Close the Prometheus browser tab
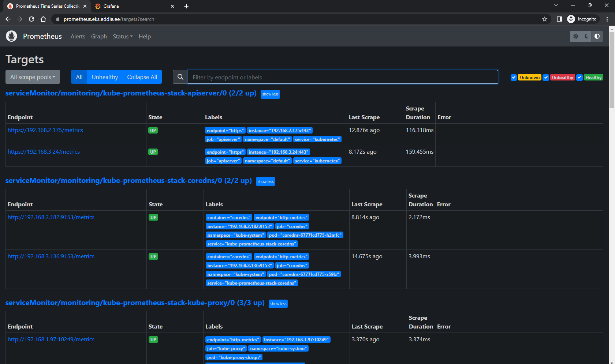The height and width of the screenshot is (364, 615). (85, 6)
